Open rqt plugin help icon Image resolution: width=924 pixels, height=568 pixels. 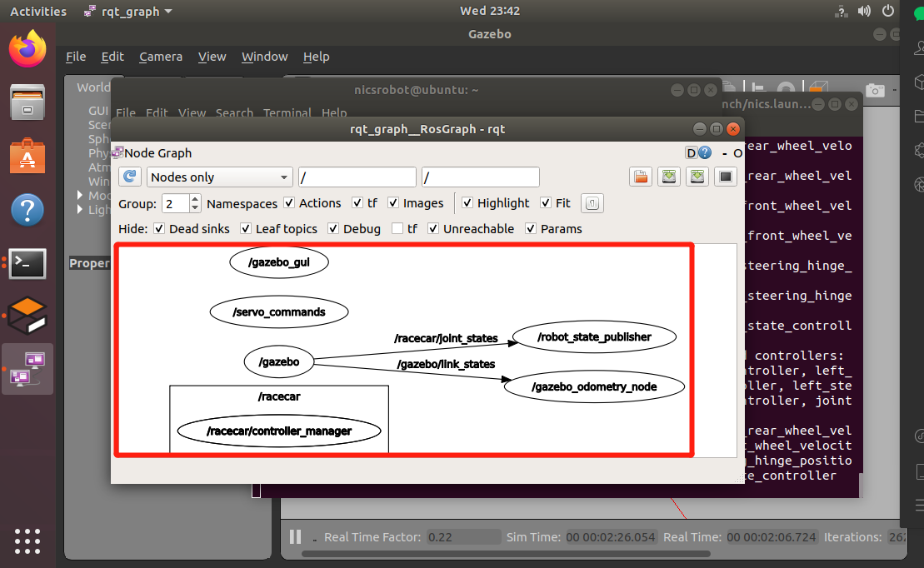pyautogui.click(x=705, y=153)
